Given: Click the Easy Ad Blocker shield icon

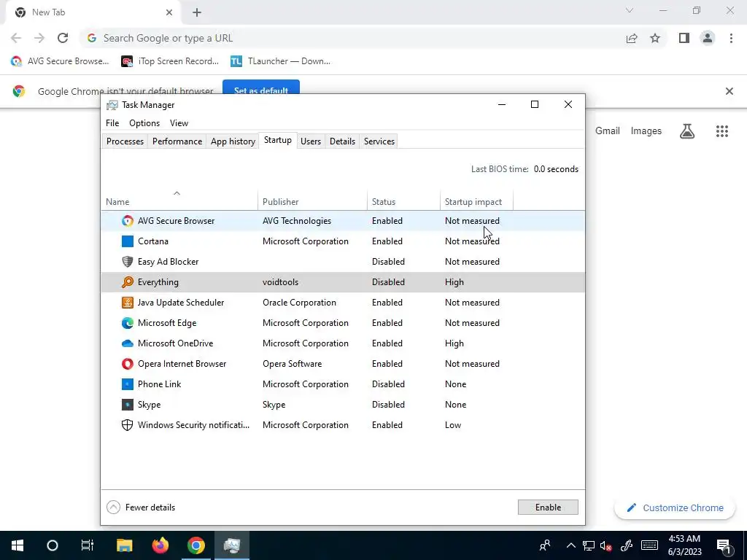Looking at the screenshot, I should 127,262.
